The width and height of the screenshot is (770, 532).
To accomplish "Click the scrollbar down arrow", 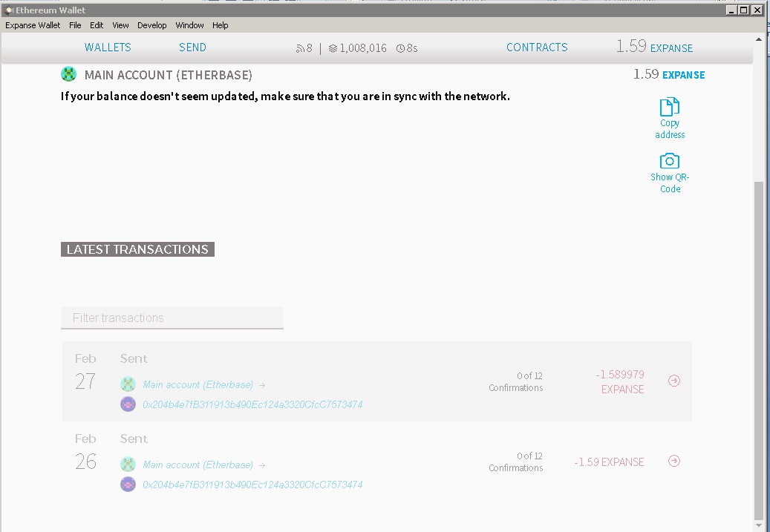I will coord(758,525).
